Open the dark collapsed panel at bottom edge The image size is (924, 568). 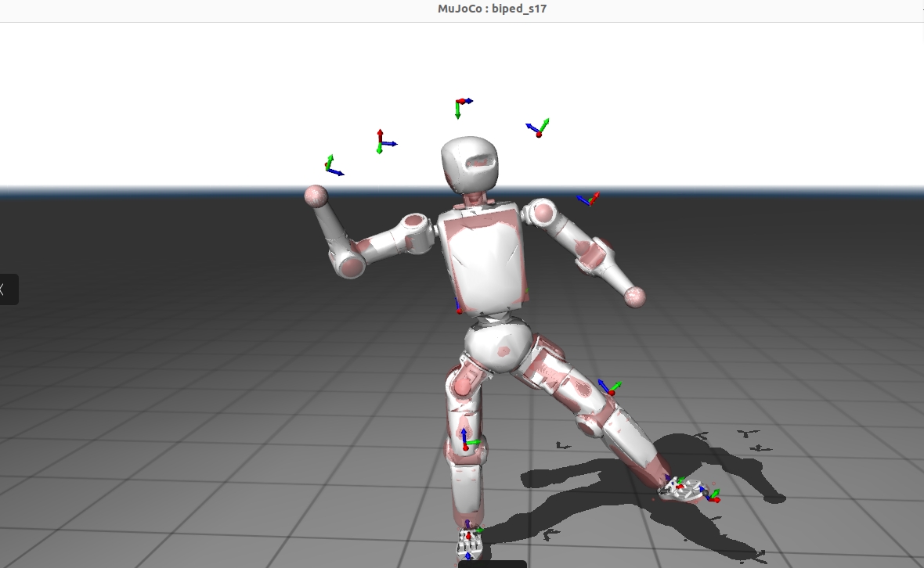[492, 563]
